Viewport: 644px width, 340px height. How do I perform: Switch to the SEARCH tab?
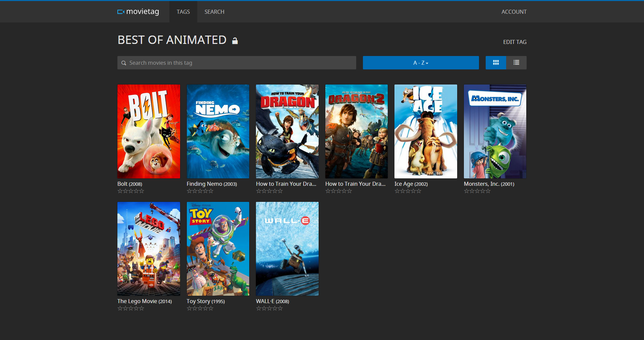[214, 12]
